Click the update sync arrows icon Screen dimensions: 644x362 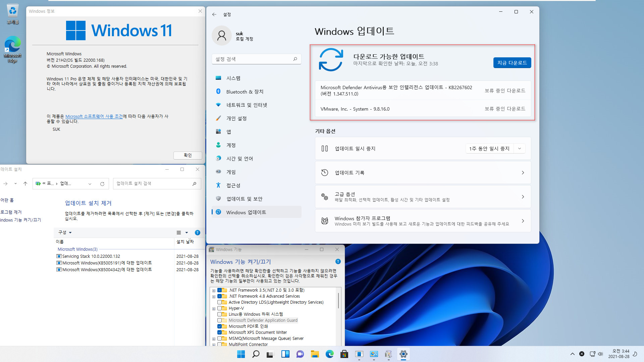[331, 60]
